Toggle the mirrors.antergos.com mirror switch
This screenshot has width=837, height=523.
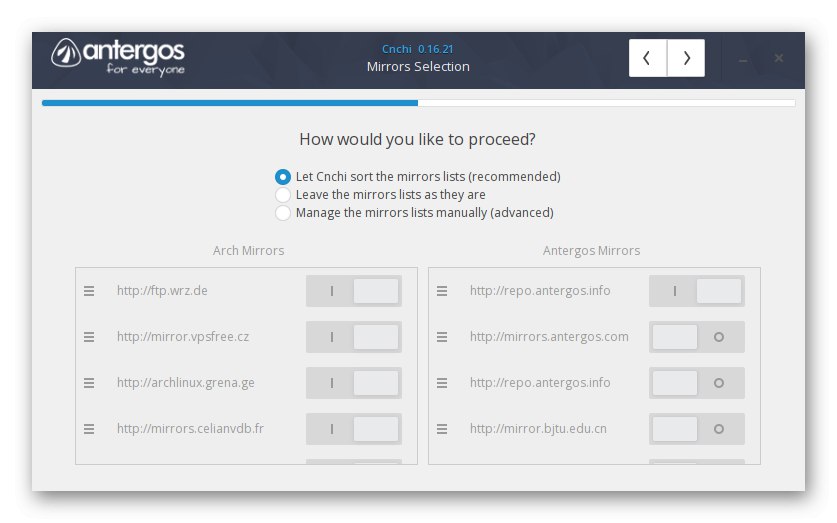[x=697, y=337]
